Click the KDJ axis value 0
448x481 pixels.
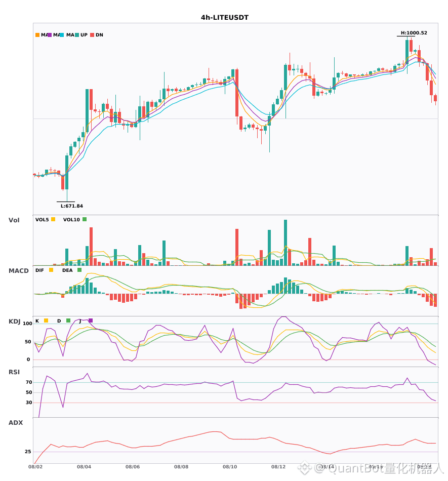tap(28, 359)
